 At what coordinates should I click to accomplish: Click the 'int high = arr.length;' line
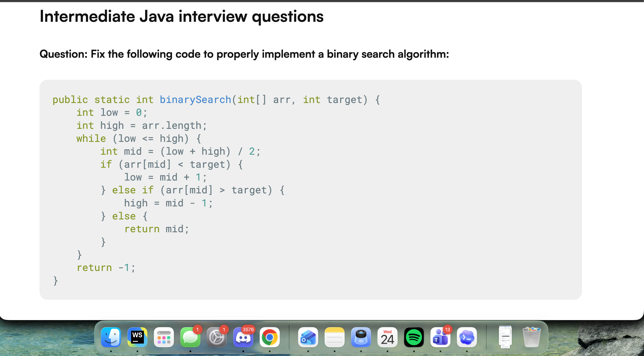pyautogui.click(x=141, y=126)
